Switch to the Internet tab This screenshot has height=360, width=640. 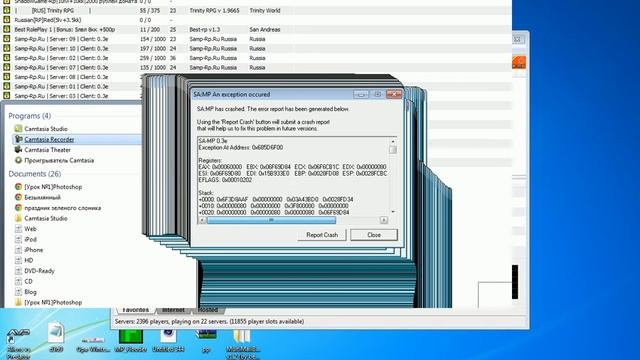click(173, 310)
